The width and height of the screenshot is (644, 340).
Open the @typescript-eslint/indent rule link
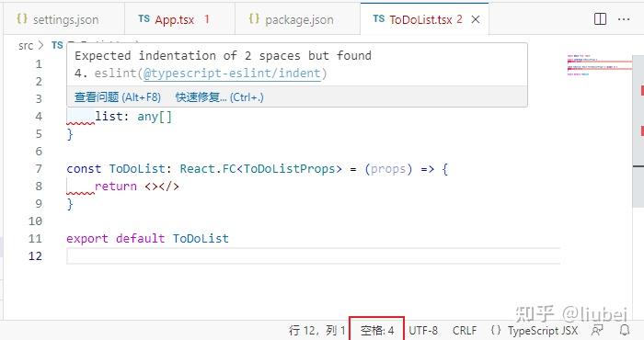tap(232, 74)
